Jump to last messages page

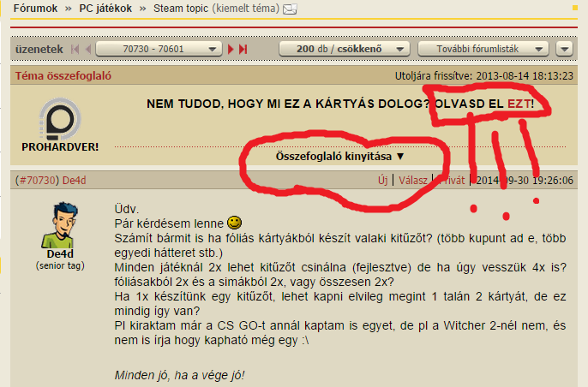point(243,49)
